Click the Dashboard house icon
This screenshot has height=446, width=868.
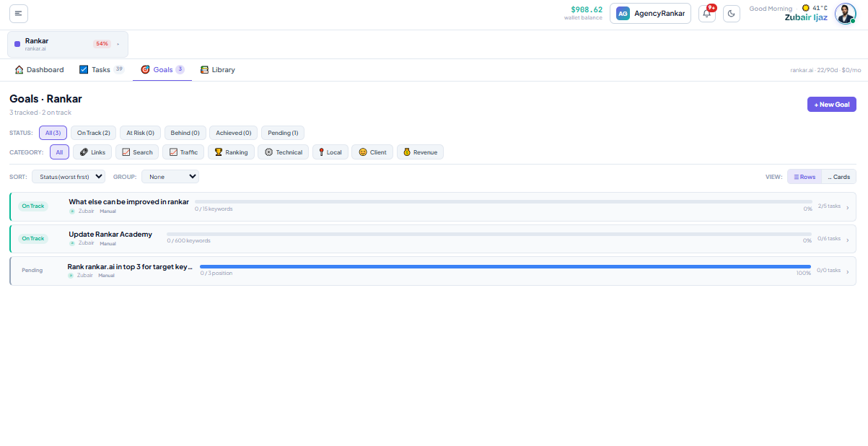[x=19, y=70]
